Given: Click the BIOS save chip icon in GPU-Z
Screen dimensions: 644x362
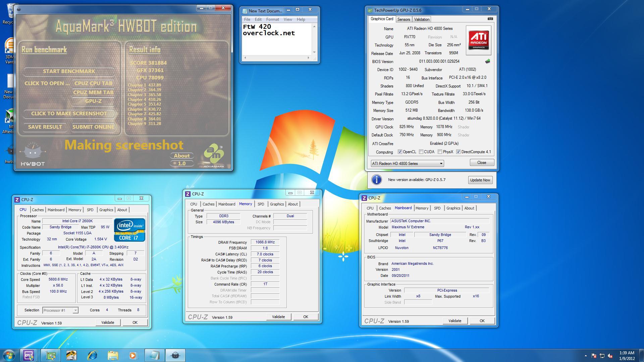Looking at the screenshot, I should pos(488,61).
